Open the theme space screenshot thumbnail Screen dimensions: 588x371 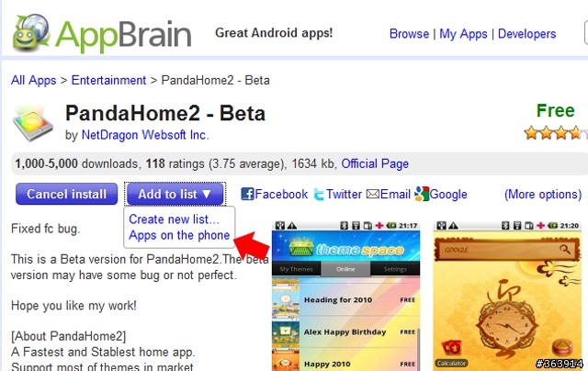point(345,296)
